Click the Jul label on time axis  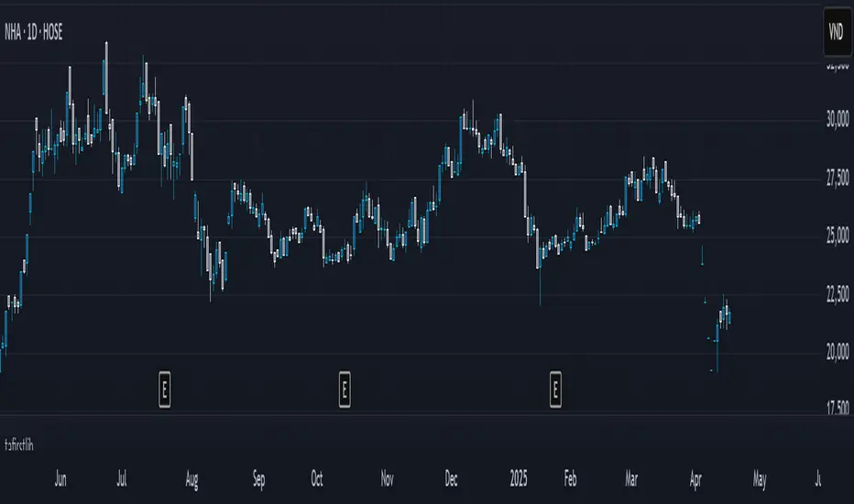(122, 479)
